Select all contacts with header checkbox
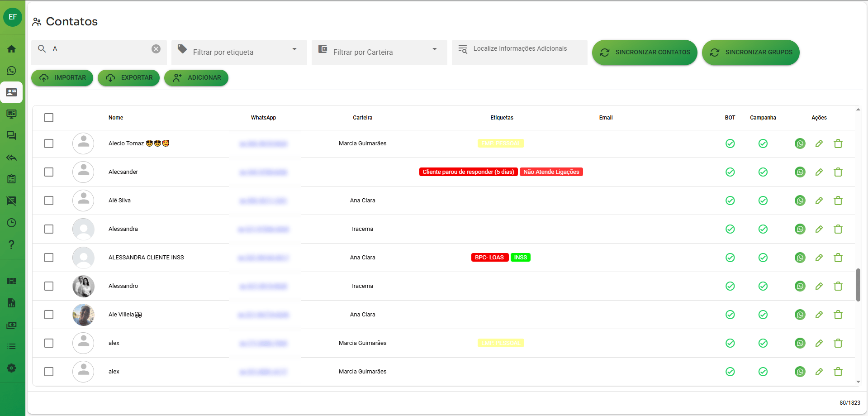The width and height of the screenshot is (868, 416). [x=49, y=118]
